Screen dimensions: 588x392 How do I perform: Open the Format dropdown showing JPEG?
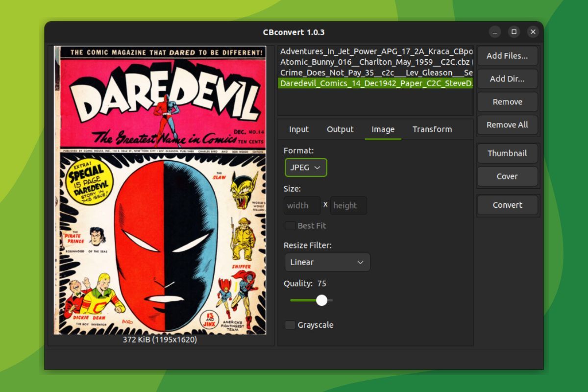tap(306, 167)
